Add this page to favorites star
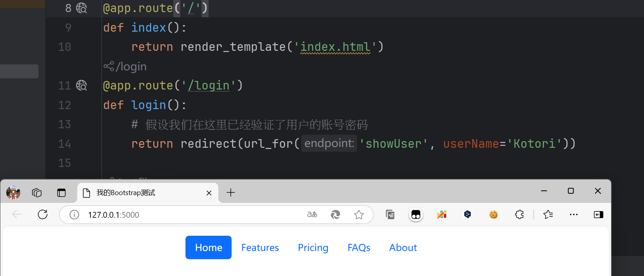Viewport: 644px width, 276px height. [x=359, y=215]
